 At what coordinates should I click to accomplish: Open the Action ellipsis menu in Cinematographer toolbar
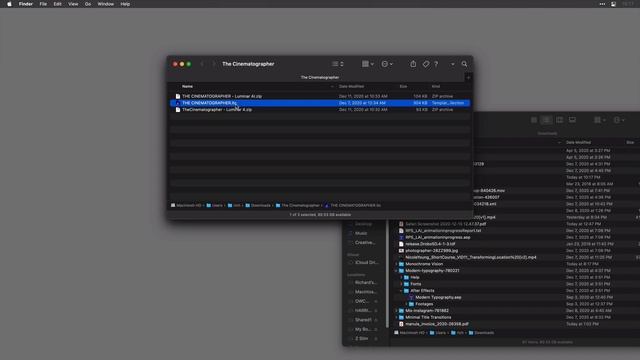click(x=387, y=64)
